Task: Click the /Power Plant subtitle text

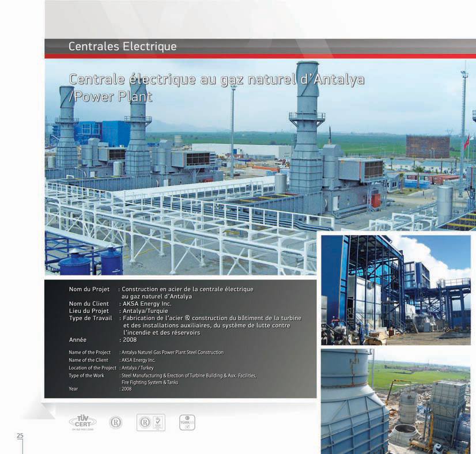Action: coord(111,97)
